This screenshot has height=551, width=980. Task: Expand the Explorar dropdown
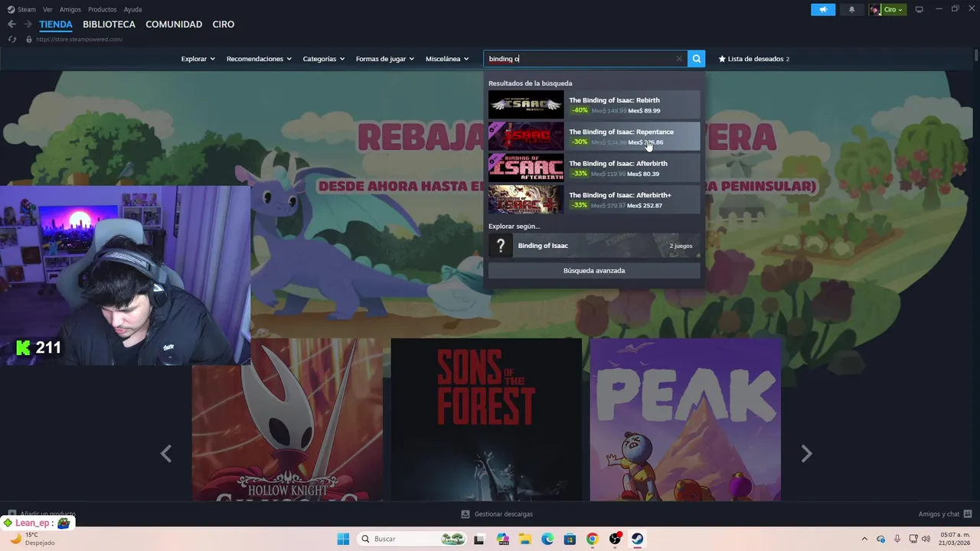pyautogui.click(x=198, y=59)
